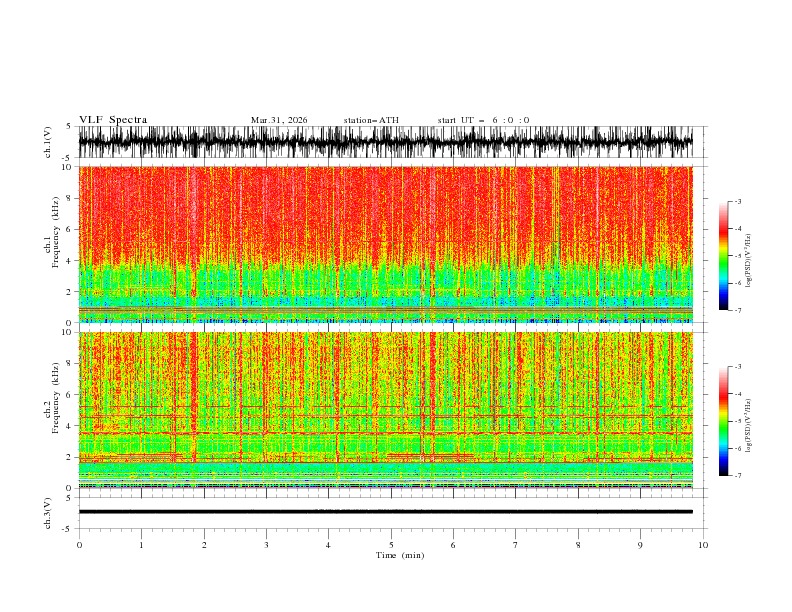Click the ch.3 flat waveform trace

(385, 512)
